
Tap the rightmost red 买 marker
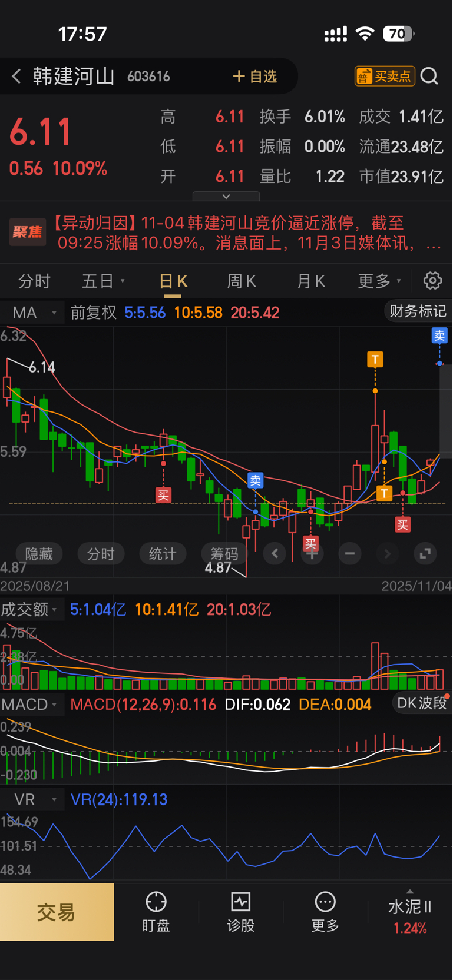click(x=402, y=524)
